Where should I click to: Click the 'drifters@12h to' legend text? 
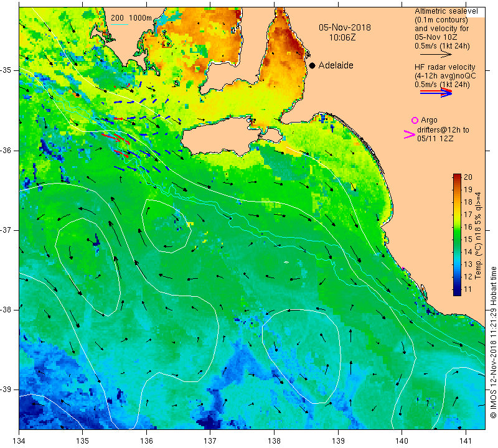tap(443, 130)
